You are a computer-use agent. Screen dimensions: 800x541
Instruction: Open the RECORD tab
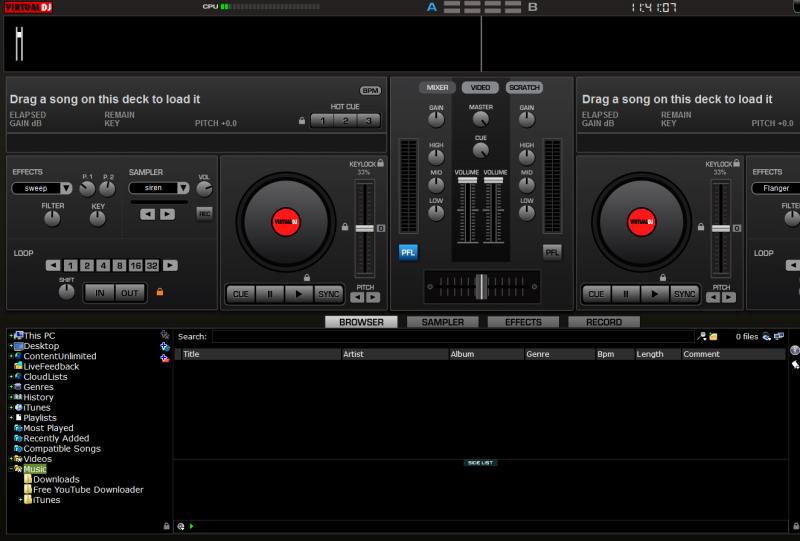coord(604,322)
